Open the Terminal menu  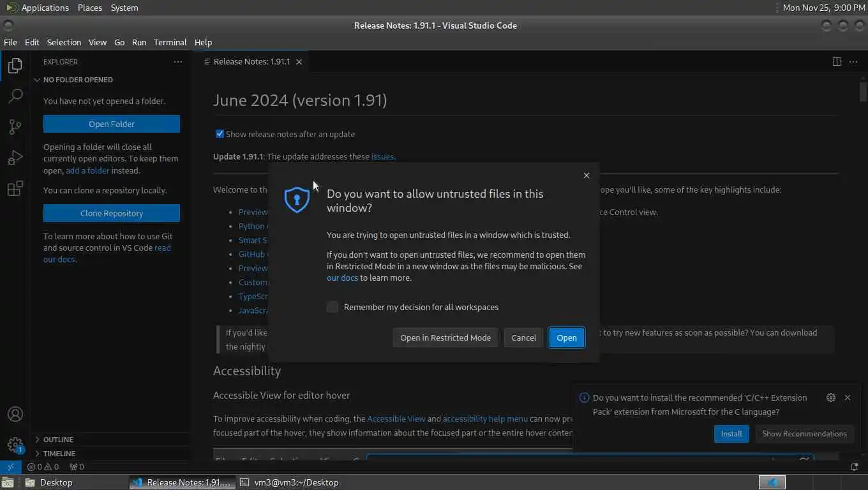(x=170, y=42)
